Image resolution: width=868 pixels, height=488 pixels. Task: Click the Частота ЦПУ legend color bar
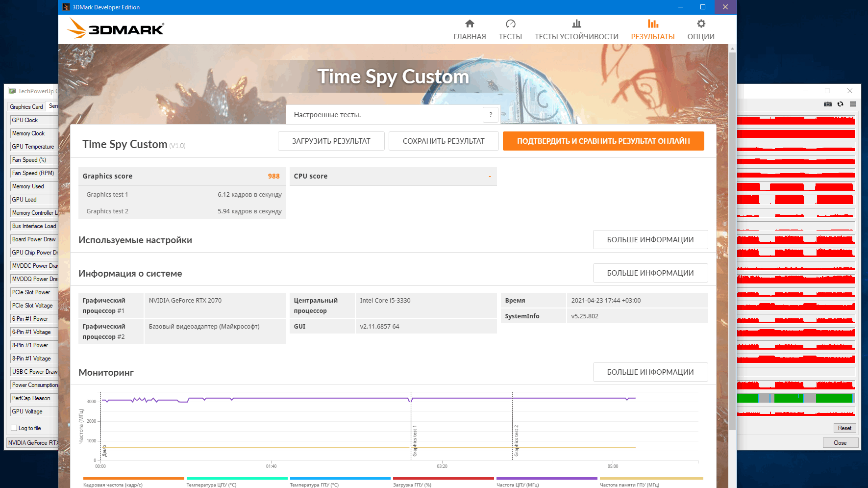547,478
